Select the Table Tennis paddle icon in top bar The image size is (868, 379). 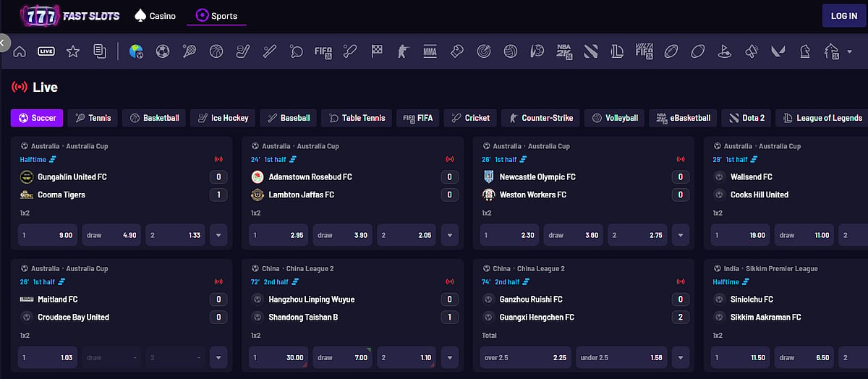click(297, 51)
